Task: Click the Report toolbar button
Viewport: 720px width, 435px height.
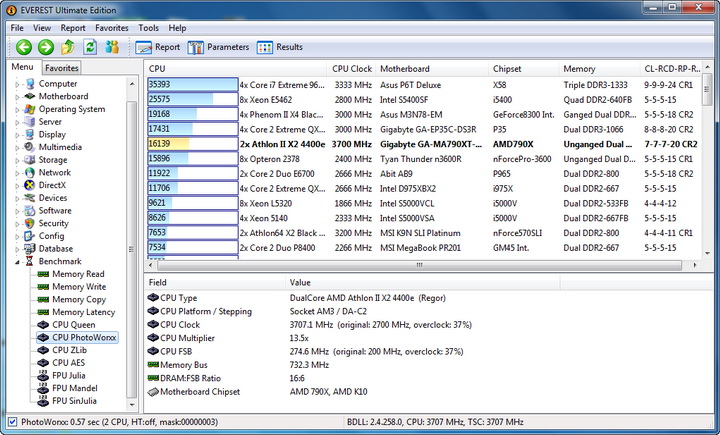Action: pyautogui.click(x=158, y=47)
